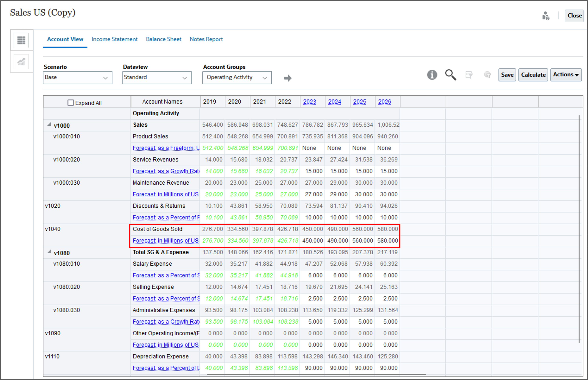Open the Actions menu button
Image resolution: width=588 pixels, height=380 pixels.
click(566, 75)
